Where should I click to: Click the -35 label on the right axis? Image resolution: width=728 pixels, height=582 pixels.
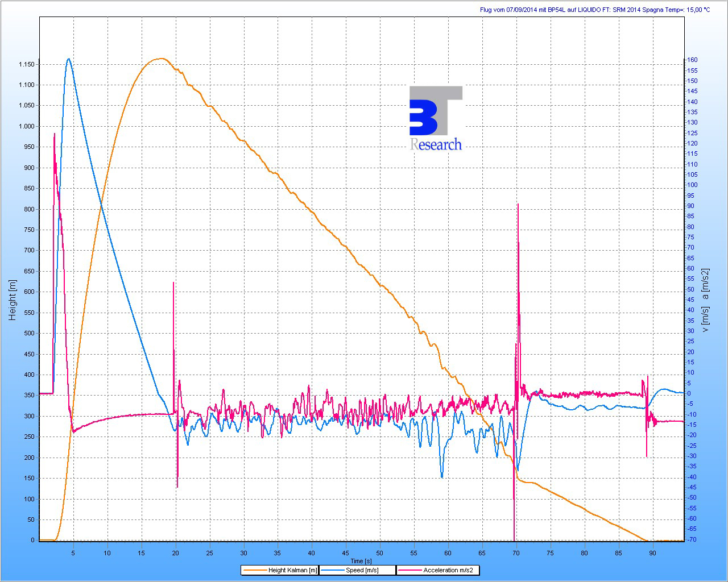pyautogui.click(x=692, y=467)
